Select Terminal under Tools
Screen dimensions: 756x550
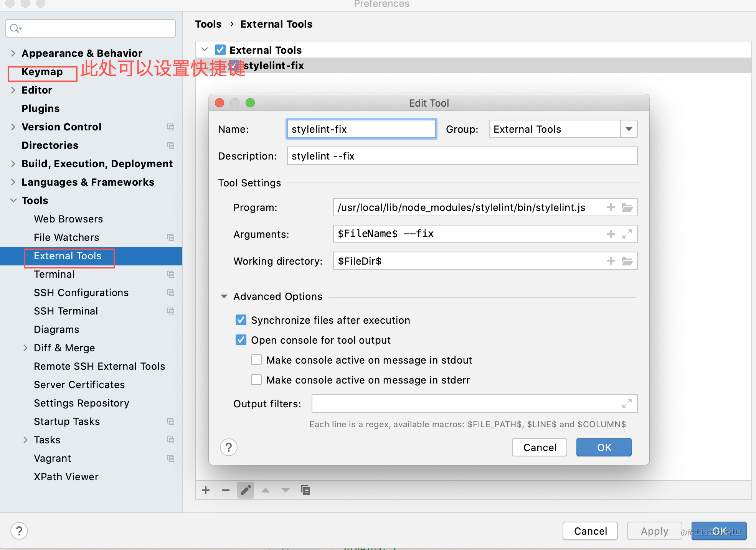coord(54,274)
